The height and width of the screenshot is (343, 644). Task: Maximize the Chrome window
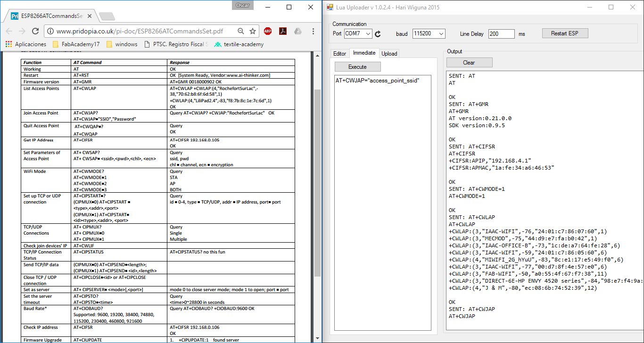(x=289, y=7)
